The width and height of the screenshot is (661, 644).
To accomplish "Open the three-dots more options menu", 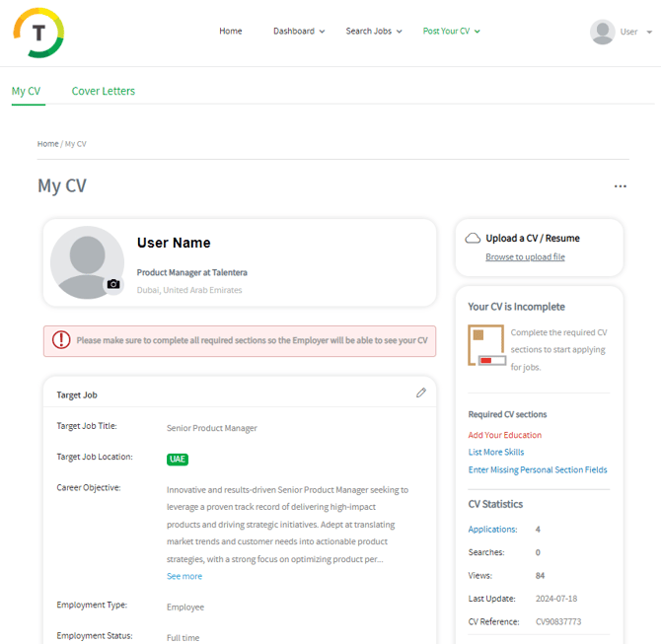I will pyautogui.click(x=620, y=186).
